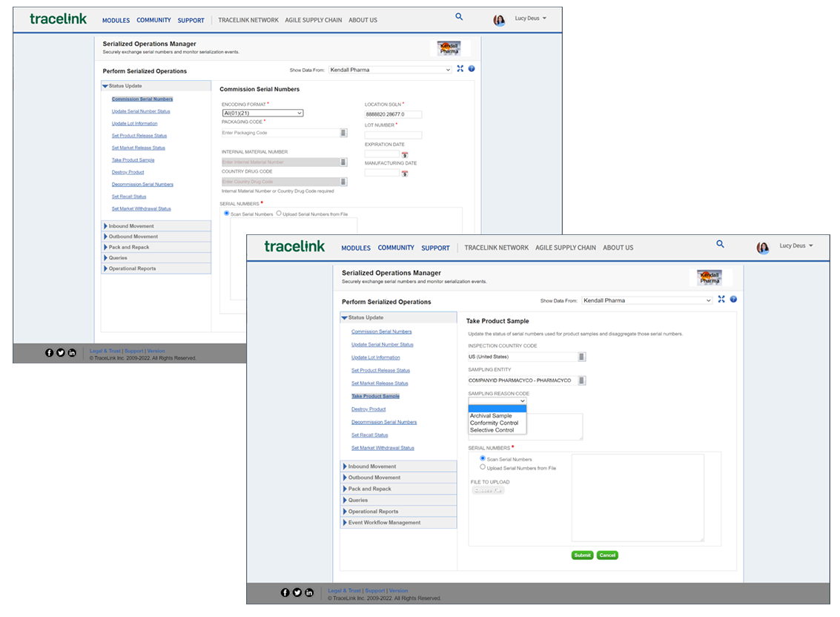The image size is (840, 617).
Task: Open Show Data From dropdown in front window
Action: (647, 301)
